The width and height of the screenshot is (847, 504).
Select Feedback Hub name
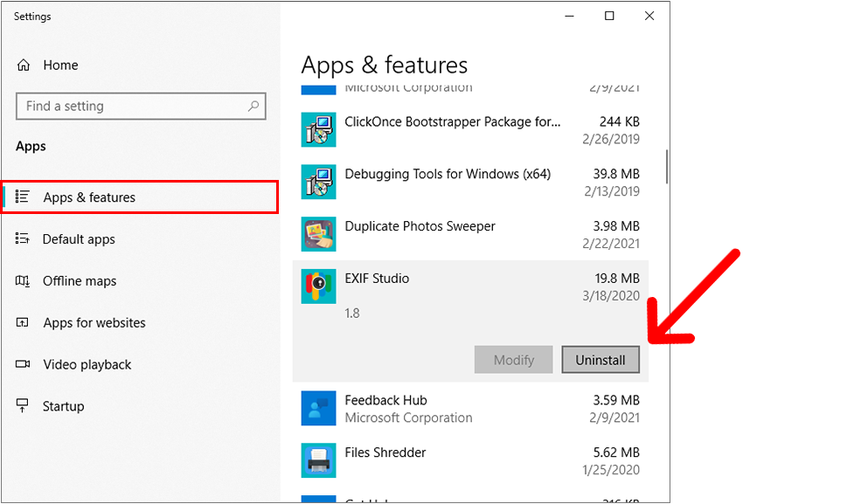pyautogui.click(x=385, y=400)
